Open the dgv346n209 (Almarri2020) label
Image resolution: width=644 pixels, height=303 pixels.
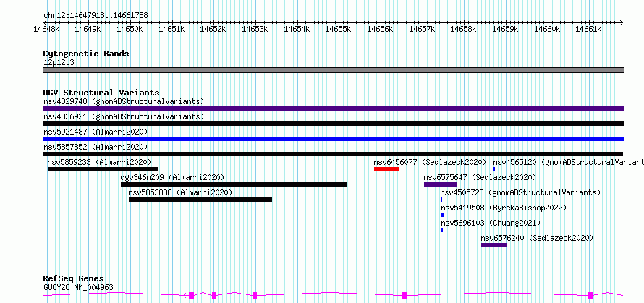[x=172, y=177]
